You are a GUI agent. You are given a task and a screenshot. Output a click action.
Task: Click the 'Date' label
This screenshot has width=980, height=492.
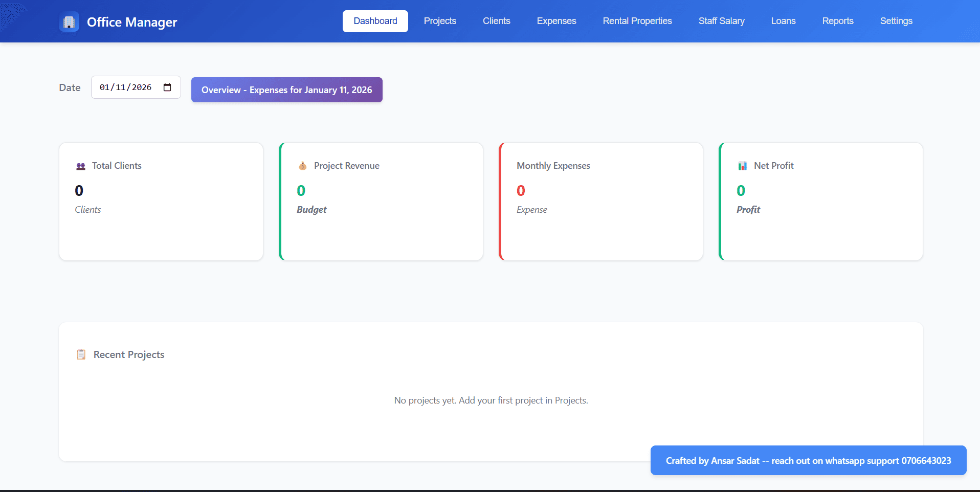(x=70, y=87)
